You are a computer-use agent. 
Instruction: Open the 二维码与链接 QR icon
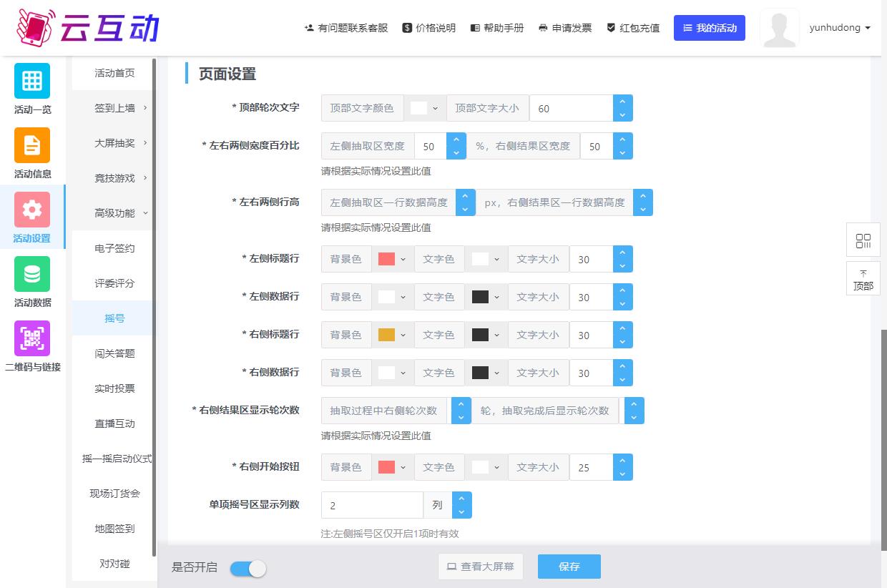pos(32,338)
